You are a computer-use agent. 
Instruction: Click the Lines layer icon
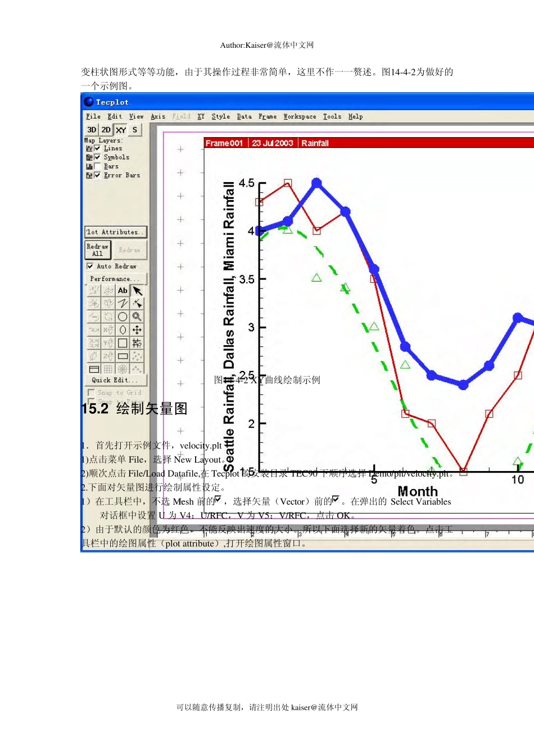(89, 148)
